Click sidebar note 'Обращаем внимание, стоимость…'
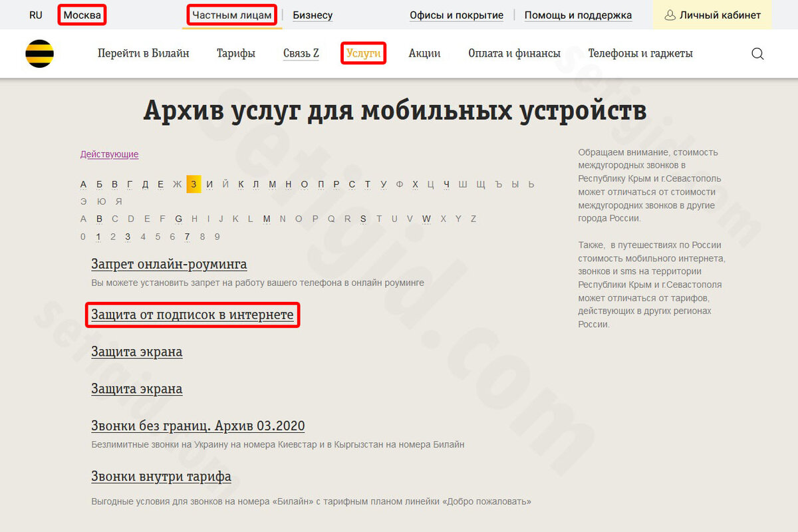 pyautogui.click(x=650, y=185)
